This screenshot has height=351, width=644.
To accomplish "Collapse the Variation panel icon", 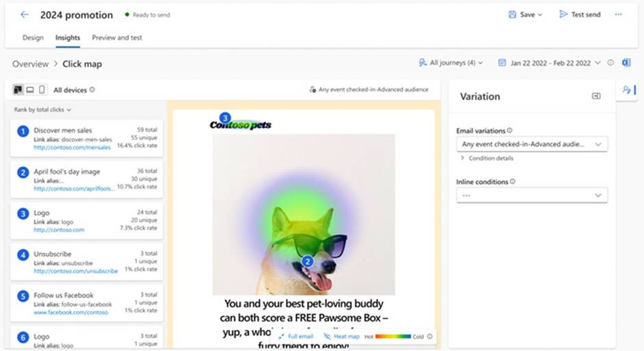I will 596,96.
